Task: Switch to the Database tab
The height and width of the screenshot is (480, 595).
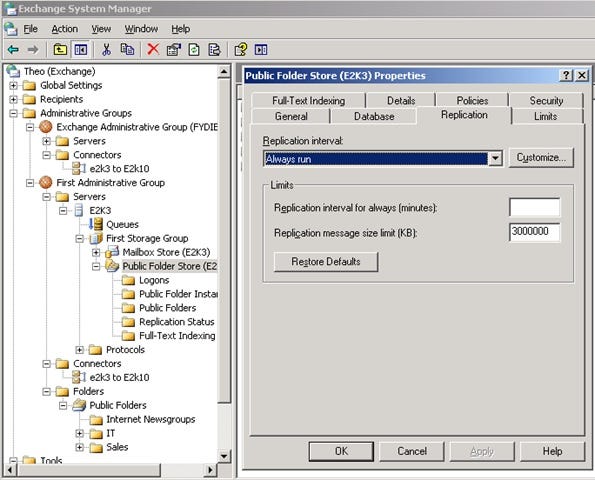Action: (374, 116)
